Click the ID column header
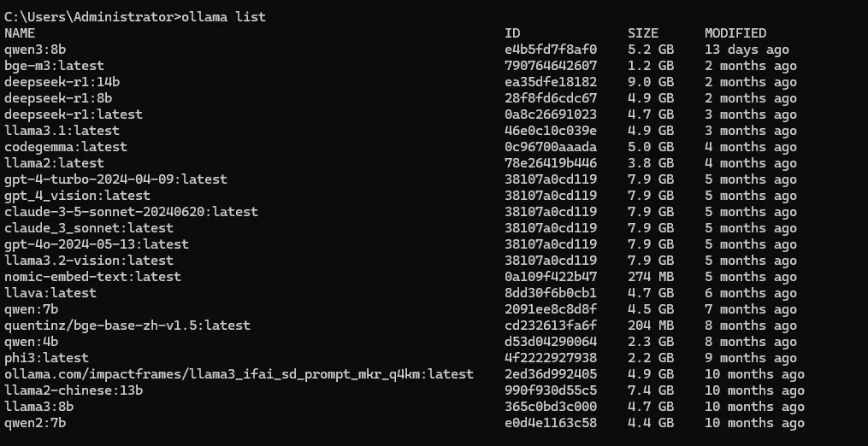 coord(512,33)
